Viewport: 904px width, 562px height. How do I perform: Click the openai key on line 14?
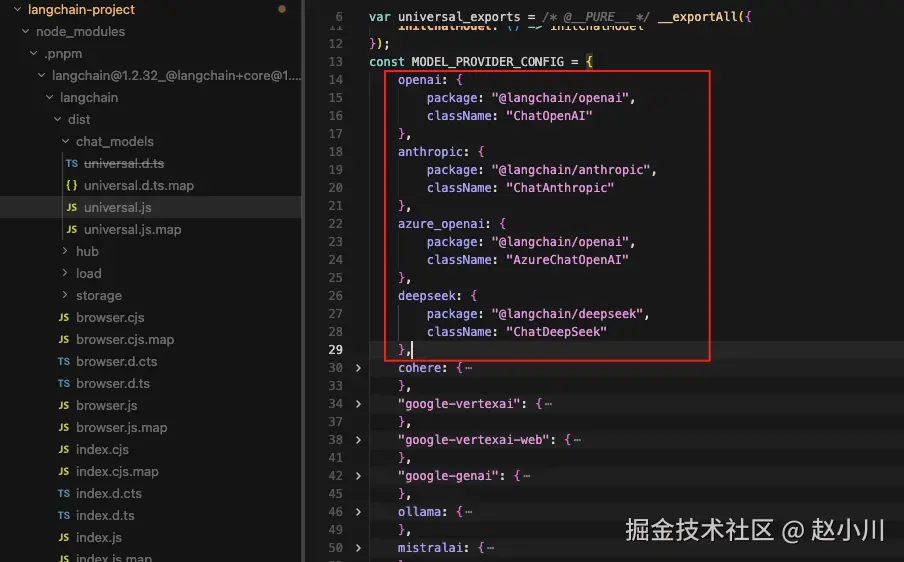(x=419, y=80)
